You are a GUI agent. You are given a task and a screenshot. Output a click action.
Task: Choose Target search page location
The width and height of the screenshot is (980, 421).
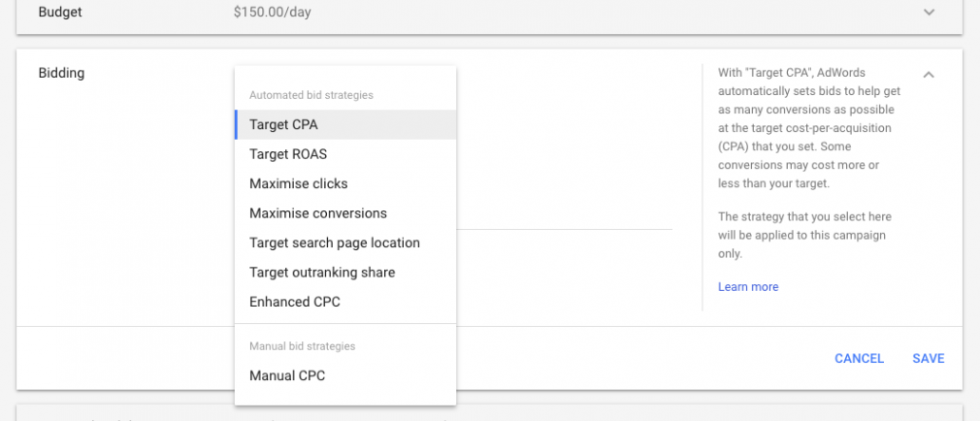pos(345,243)
